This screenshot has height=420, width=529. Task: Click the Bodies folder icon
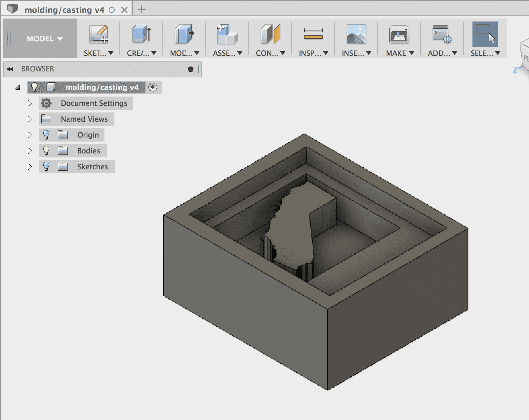coord(63,151)
